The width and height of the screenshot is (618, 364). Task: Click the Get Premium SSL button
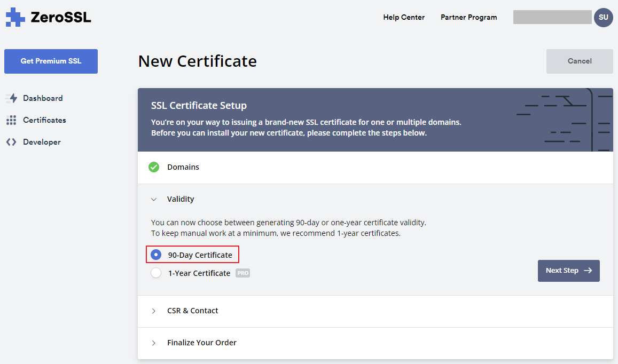pyautogui.click(x=51, y=61)
